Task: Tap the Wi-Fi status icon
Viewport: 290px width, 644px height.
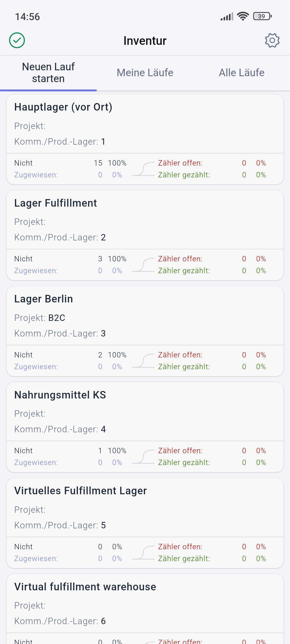Action: [x=243, y=16]
